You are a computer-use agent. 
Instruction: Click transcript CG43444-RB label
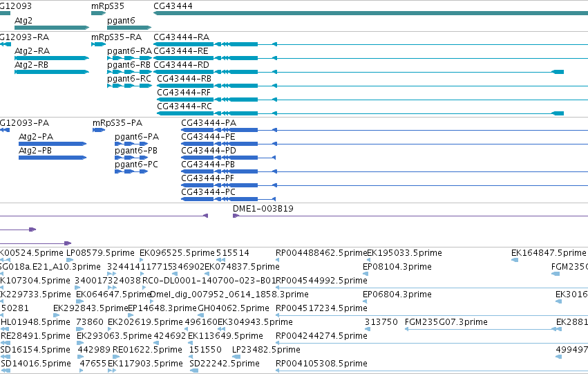[x=184, y=79]
